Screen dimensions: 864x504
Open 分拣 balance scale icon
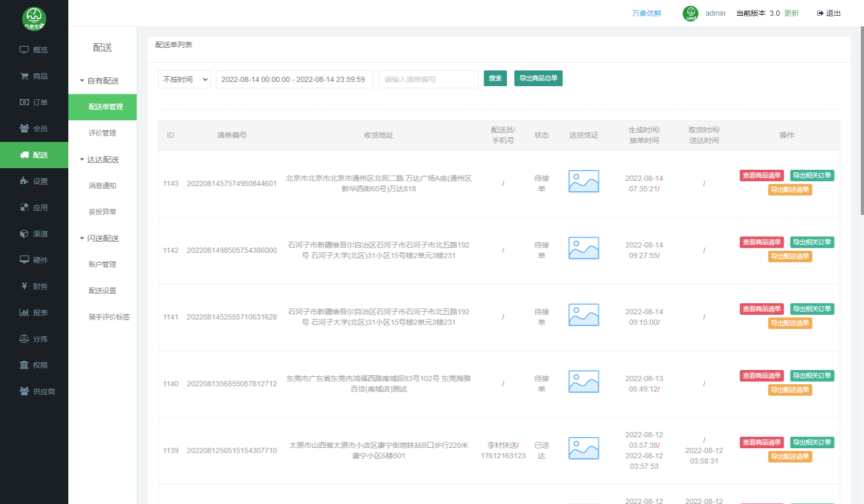24,339
